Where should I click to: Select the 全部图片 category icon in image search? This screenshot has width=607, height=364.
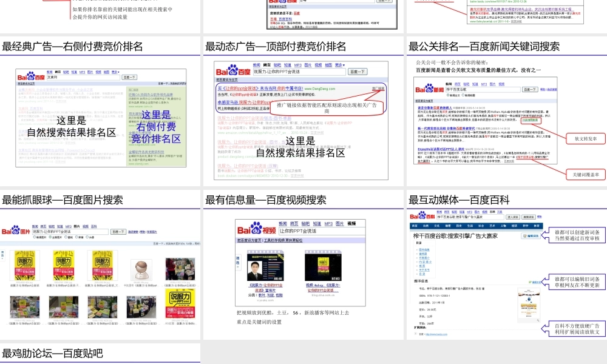pyautogui.click(x=50, y=237)
